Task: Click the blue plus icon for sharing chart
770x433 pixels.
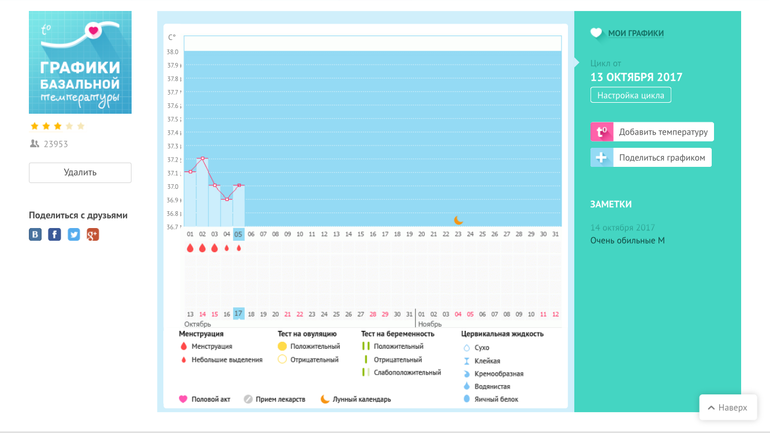Action: pyautogui.click(x=601, y=158)
